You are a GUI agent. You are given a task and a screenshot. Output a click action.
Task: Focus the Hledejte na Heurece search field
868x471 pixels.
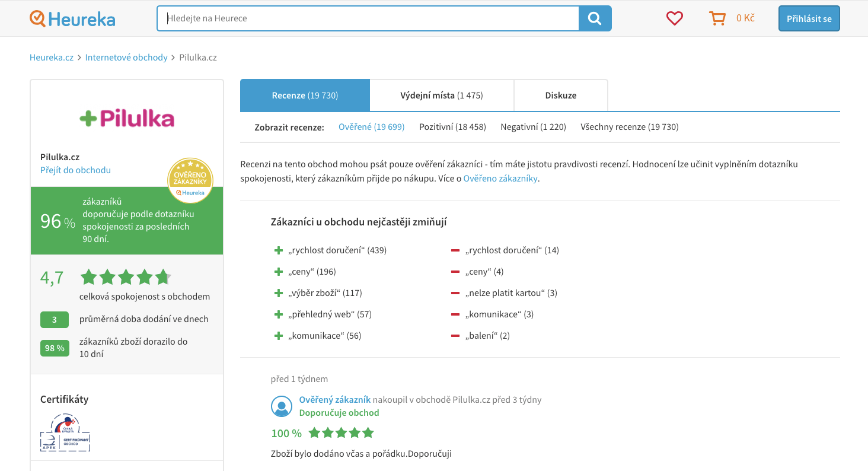pyautogui.click(x=368, y=18)
